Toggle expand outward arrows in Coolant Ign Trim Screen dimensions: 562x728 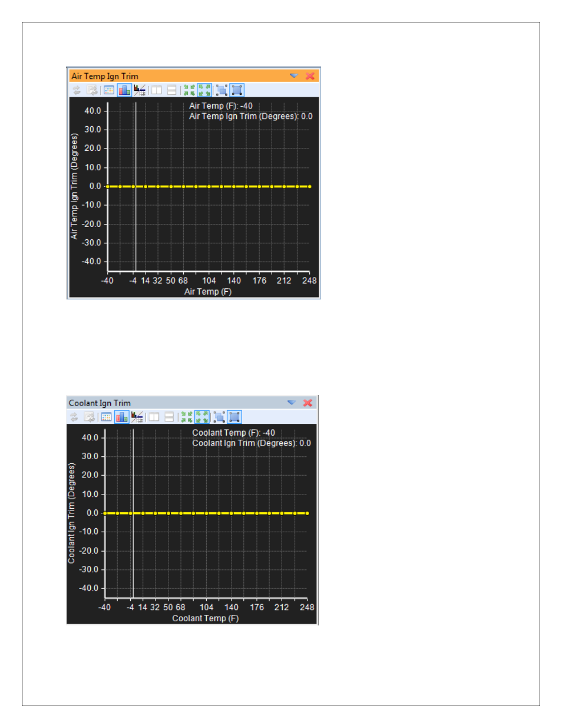(202, 417)
